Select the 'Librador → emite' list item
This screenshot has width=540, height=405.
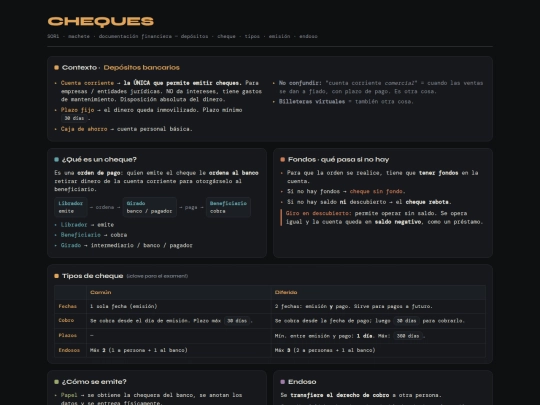tap(87, 225)
